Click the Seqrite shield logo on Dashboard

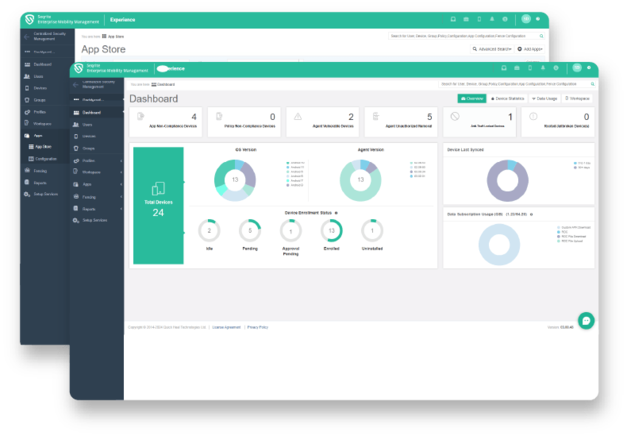pos(78,67)
